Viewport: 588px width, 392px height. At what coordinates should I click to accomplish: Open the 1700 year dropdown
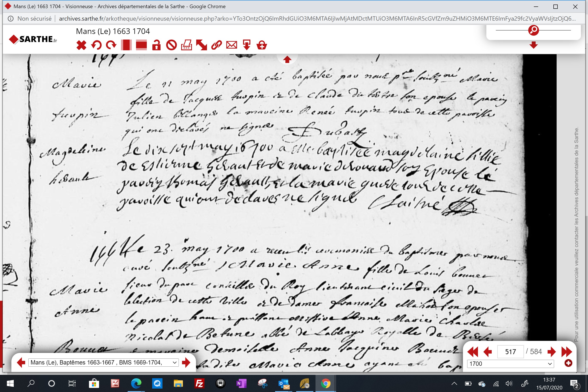[x=510, y=364]
